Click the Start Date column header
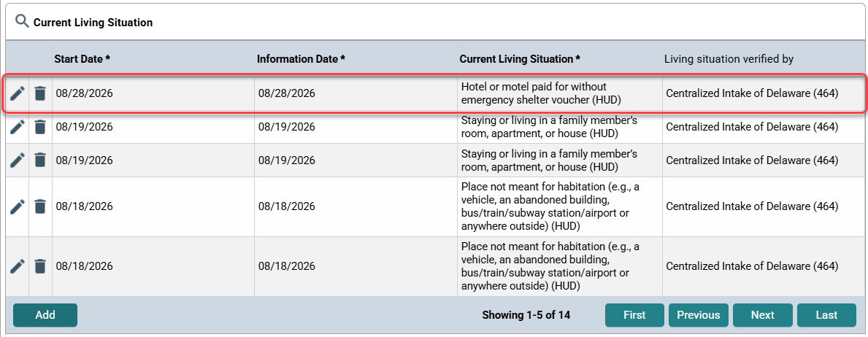Screen dimensions: 868x337 (x=82, y=58)
